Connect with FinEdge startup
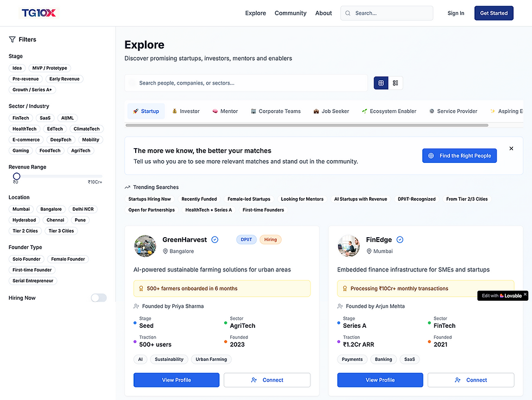532x400 pixels. coord(471,379)
